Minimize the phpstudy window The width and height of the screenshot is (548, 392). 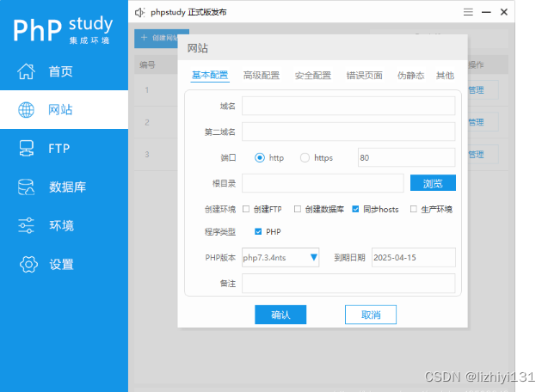(486, 12)
